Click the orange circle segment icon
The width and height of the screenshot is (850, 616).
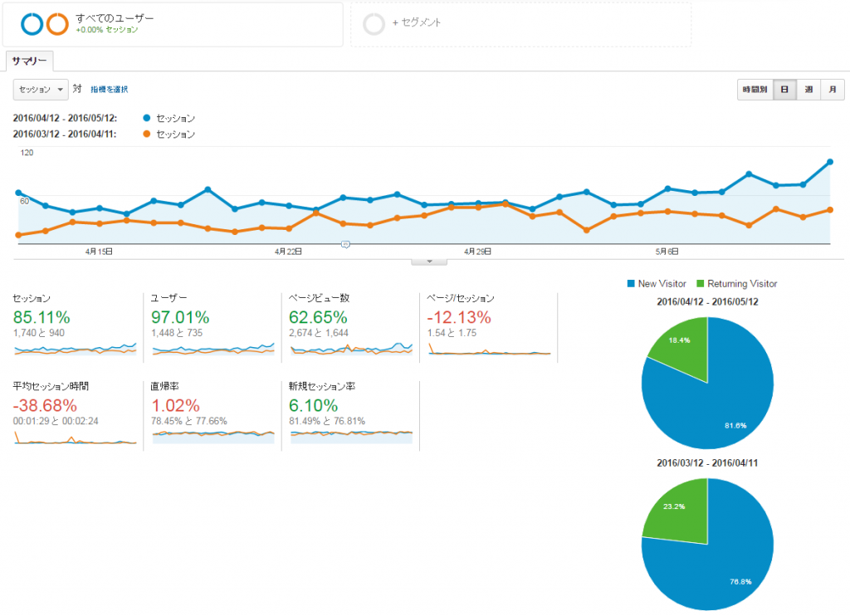pyautogui.click(x=57, y=24)
